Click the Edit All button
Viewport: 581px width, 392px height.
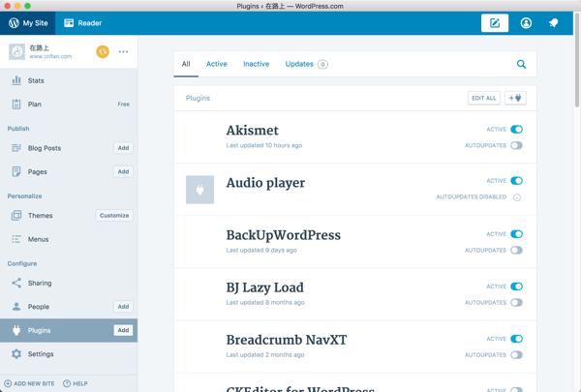484,98
